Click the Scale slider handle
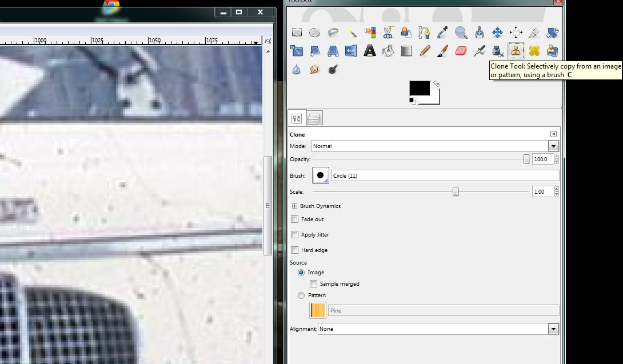 (x=456, y=191)
